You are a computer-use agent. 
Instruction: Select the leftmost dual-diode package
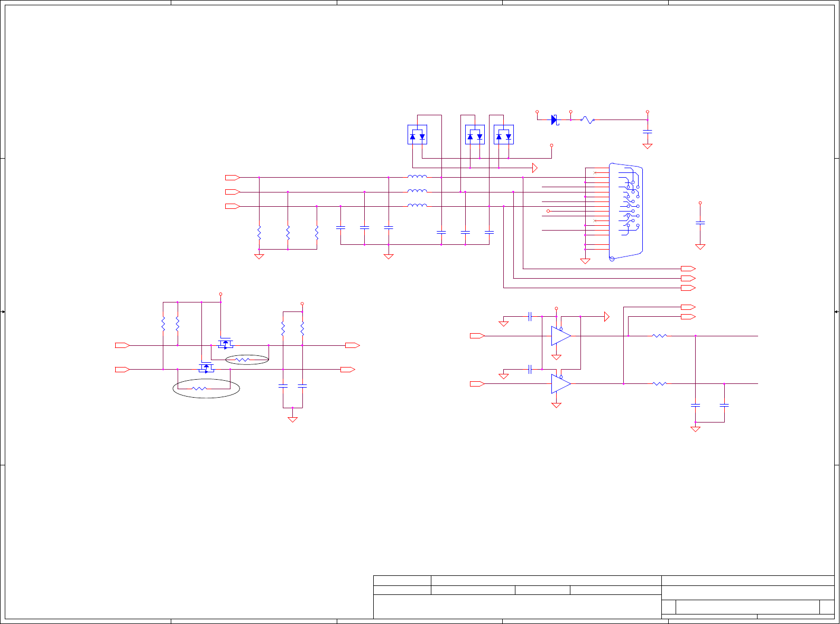pyautogui.click(x=417, y=135)
